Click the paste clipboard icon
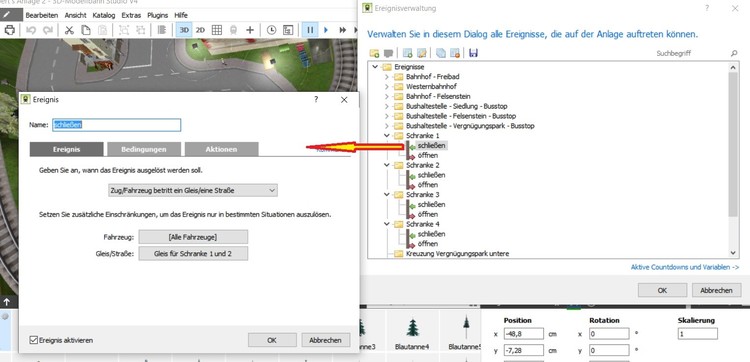Viewport: 750px width, 362px height. point(102,30)
